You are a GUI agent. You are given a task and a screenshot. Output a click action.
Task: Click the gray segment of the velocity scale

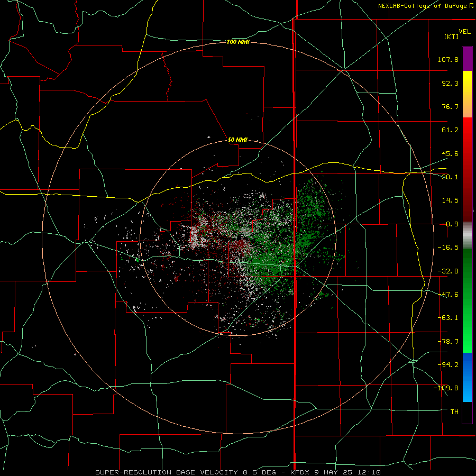[467, 235]
